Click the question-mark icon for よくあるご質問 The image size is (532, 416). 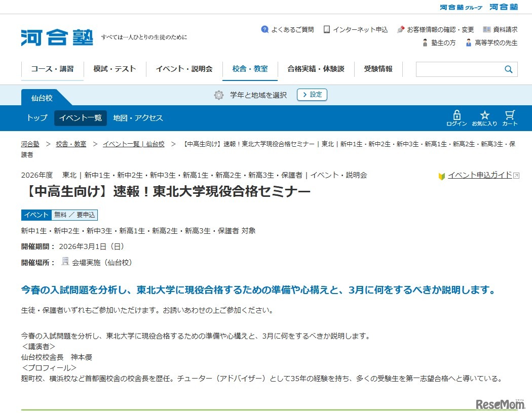[x=264, y=29]
